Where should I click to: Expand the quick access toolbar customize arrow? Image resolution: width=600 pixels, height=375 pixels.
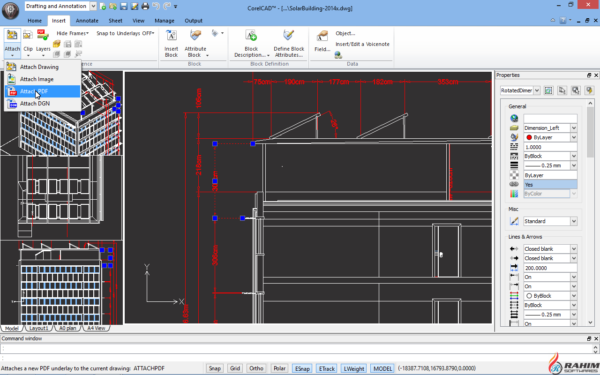(176, 7)
